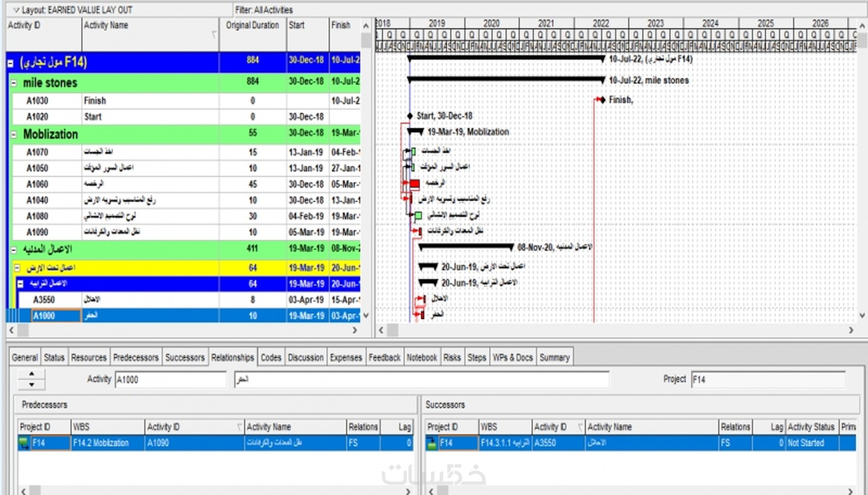Select activity A1030 Finish row

click(x=186, y=101)
